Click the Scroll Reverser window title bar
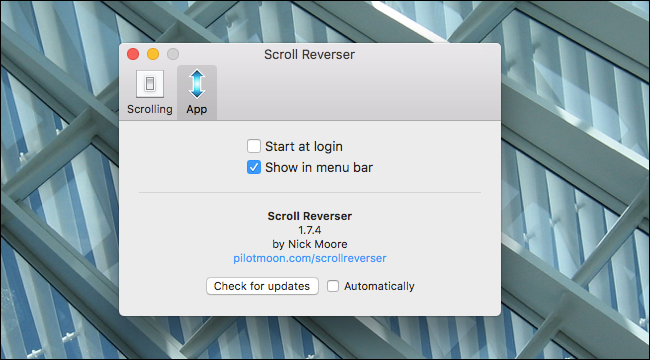 coord(310,54)
